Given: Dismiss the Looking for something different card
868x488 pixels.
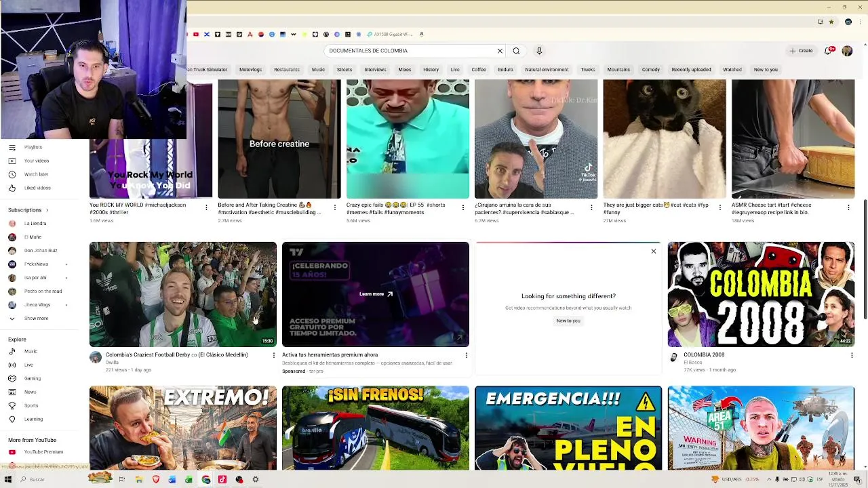Looking at the screenshot, I should click(653, 251).
